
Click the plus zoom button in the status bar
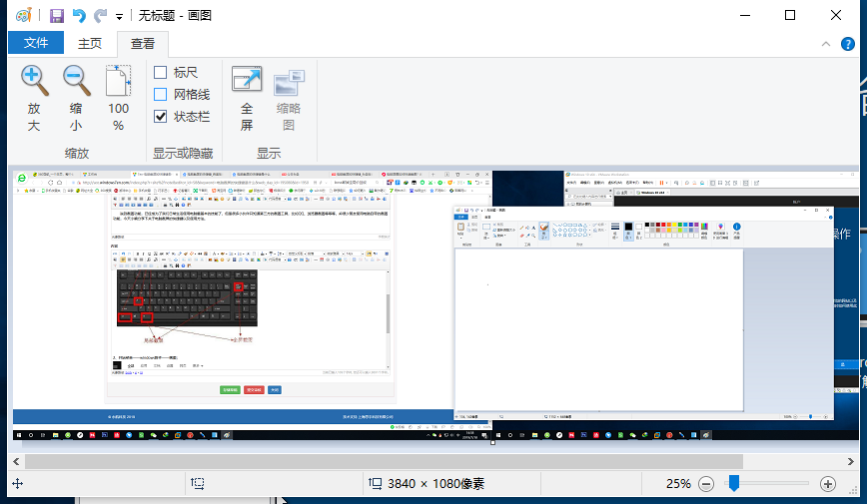(827, 483)
